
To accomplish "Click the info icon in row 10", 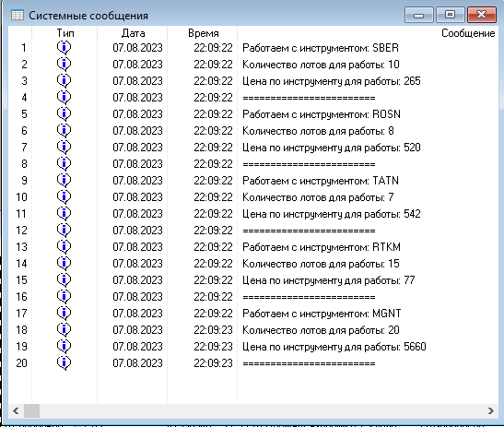I will tap(64, 197).
